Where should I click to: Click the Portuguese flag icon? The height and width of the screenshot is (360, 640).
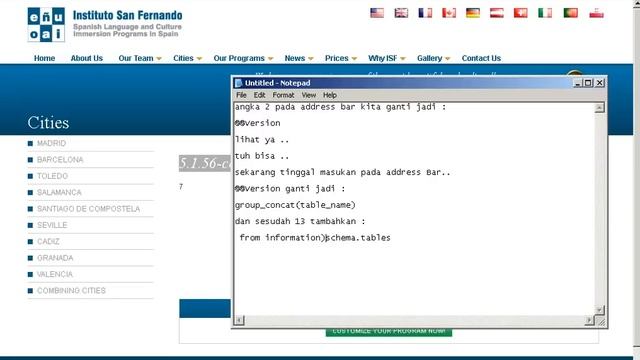(571, 13)
